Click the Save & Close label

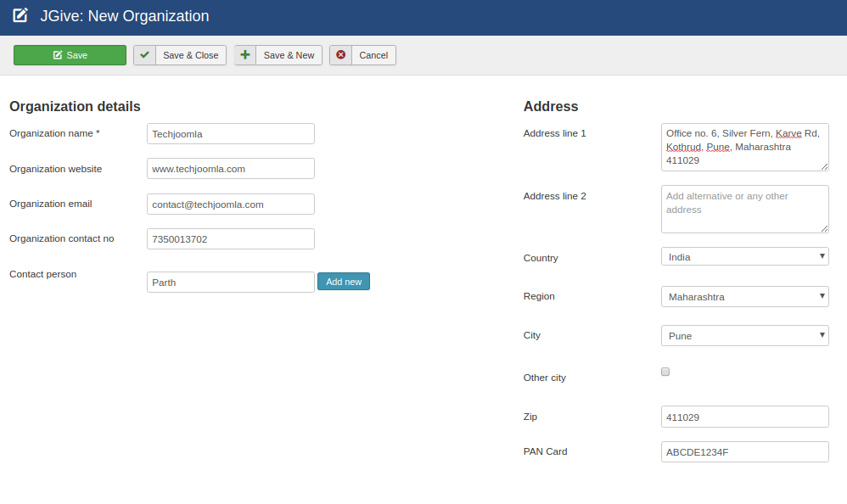point(191,55)
